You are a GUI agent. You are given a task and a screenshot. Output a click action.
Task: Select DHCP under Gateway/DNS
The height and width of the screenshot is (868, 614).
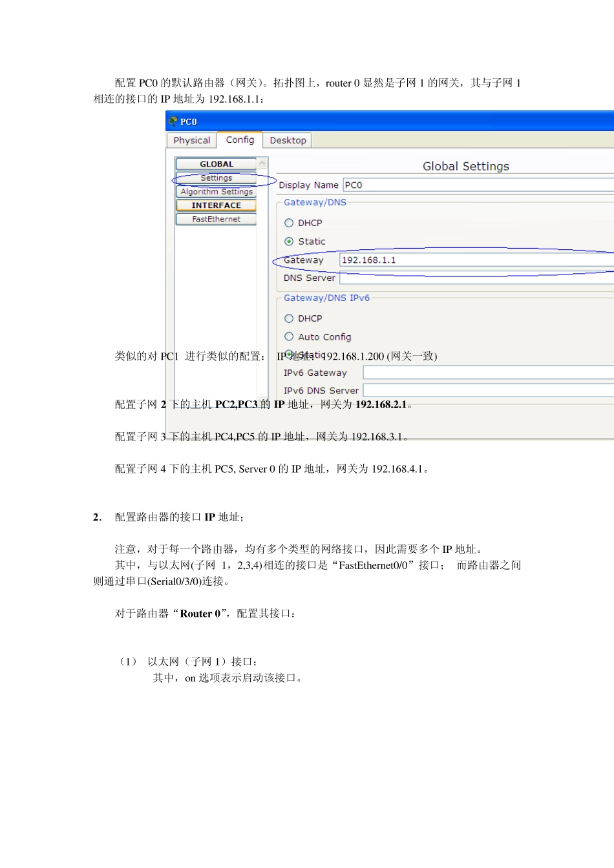289,223
